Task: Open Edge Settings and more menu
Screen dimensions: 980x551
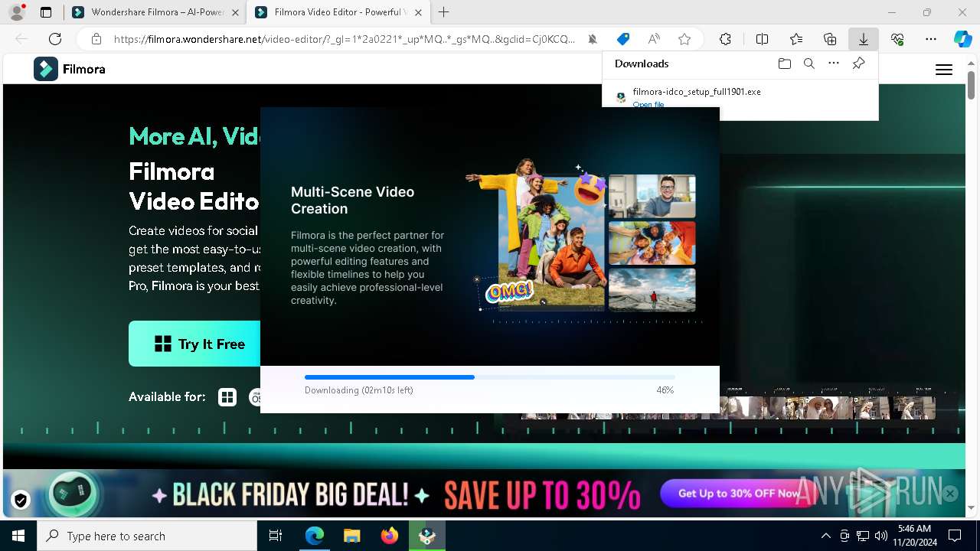Action: coord(931,39)
